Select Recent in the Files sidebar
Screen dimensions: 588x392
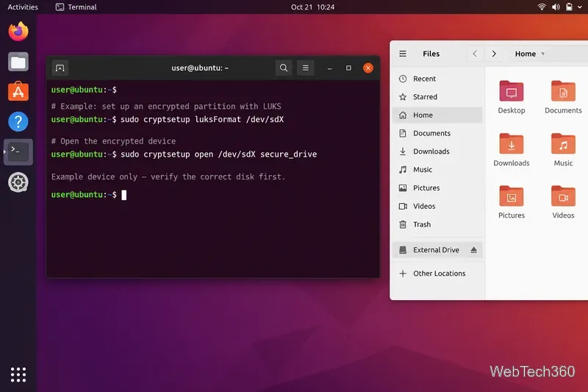(x=437, y=79)
